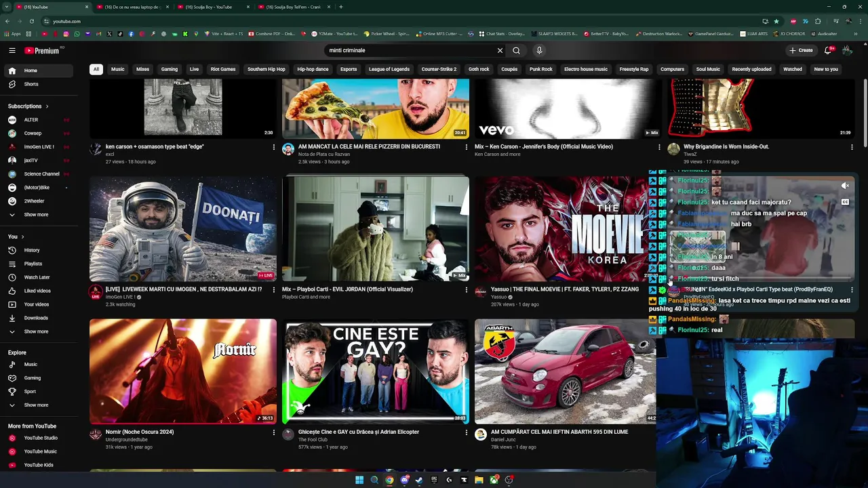Click the Create button
Image resolution: width=868 pixels, height=488 pixels.
801,50
